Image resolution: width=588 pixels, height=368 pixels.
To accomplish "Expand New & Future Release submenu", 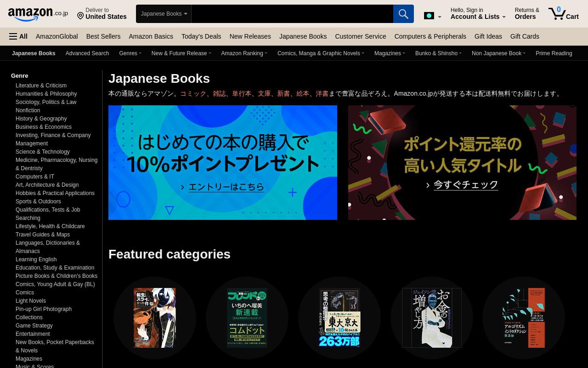I will pos(181,53).
